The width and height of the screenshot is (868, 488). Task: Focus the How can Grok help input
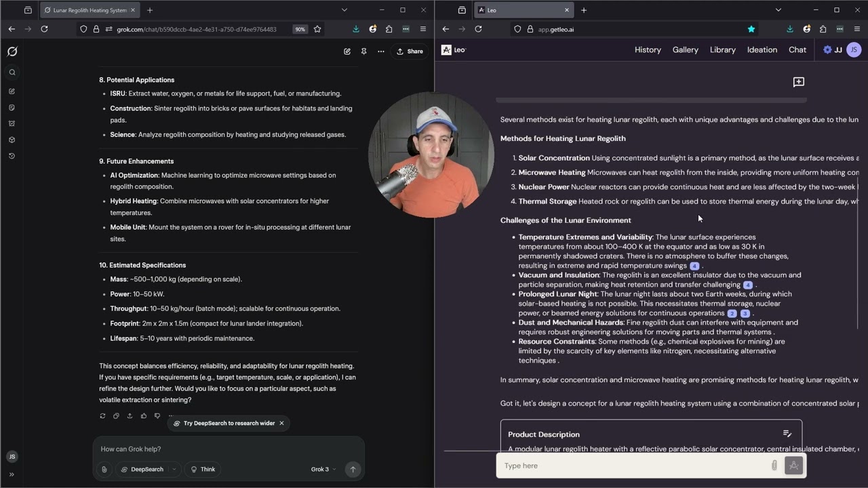(229, 449)
